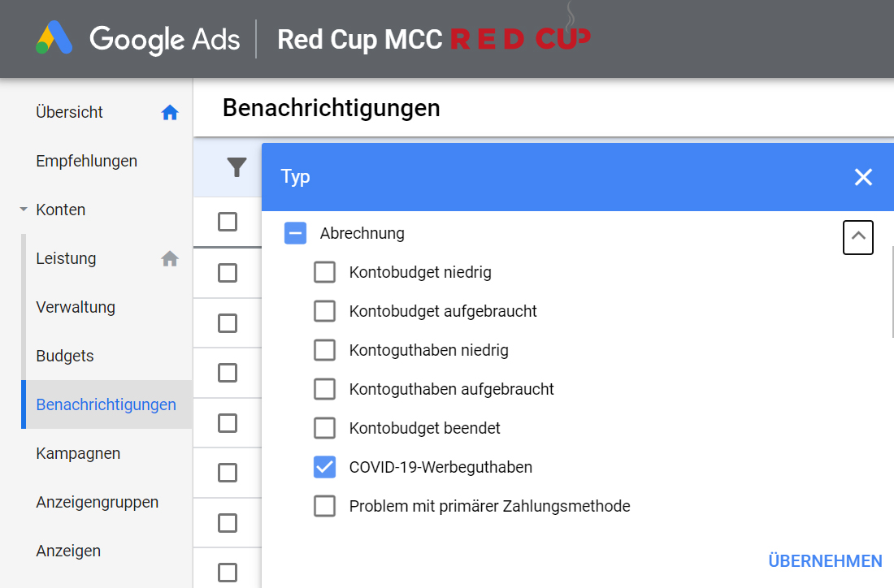Click the Red Cup MCC account name
Viewport: 894px width, 588px height.
(359, 39)
